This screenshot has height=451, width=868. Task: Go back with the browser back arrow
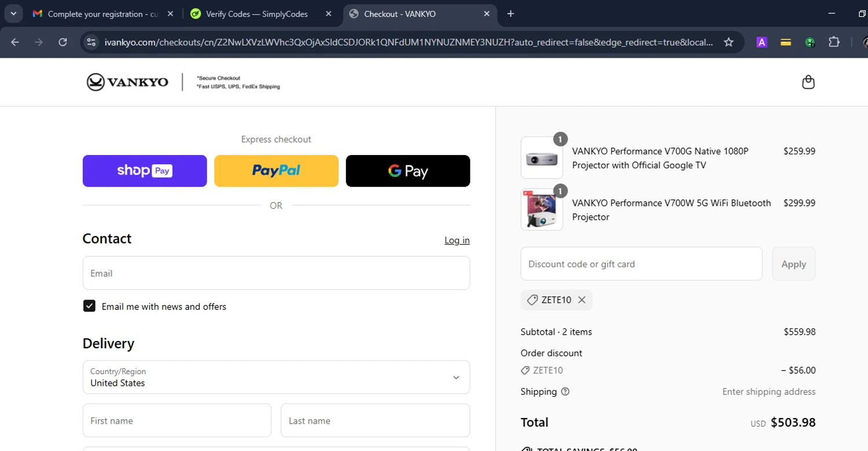(15, 42)
